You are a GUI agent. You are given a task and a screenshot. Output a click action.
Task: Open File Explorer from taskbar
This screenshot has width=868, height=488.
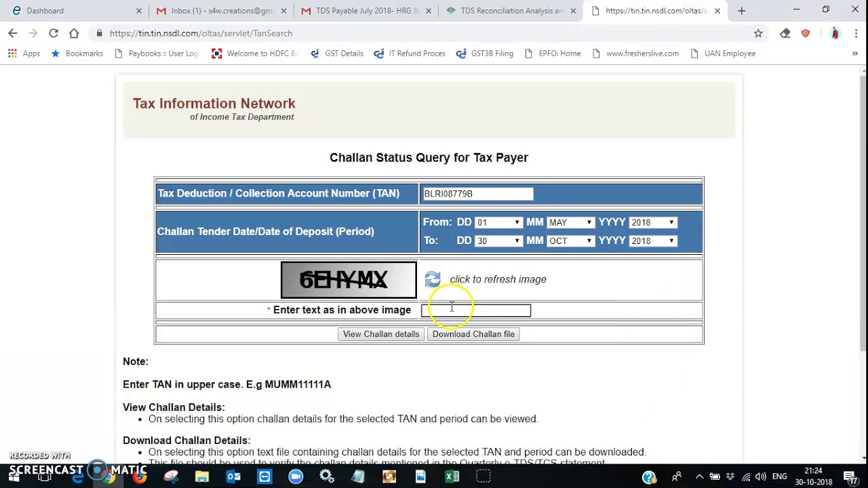tap(202, 476)
